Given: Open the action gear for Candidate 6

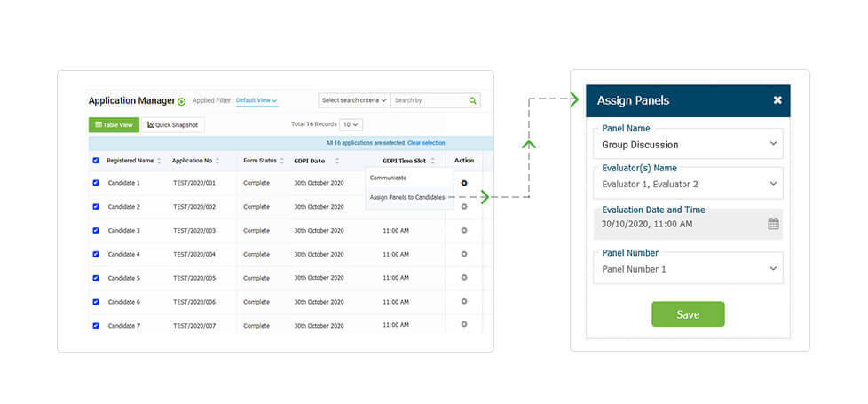Looking at the screenshot, I should point(464,302).
